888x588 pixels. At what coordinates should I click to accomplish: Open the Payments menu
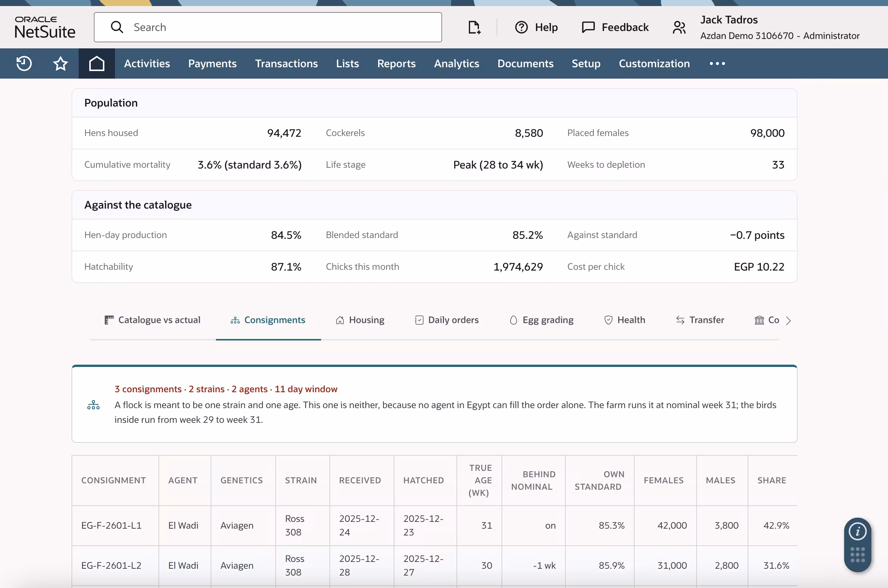point(213,63)
